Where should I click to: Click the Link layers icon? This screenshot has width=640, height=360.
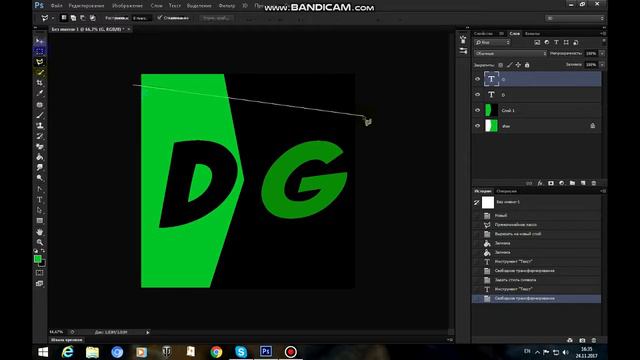529,183
